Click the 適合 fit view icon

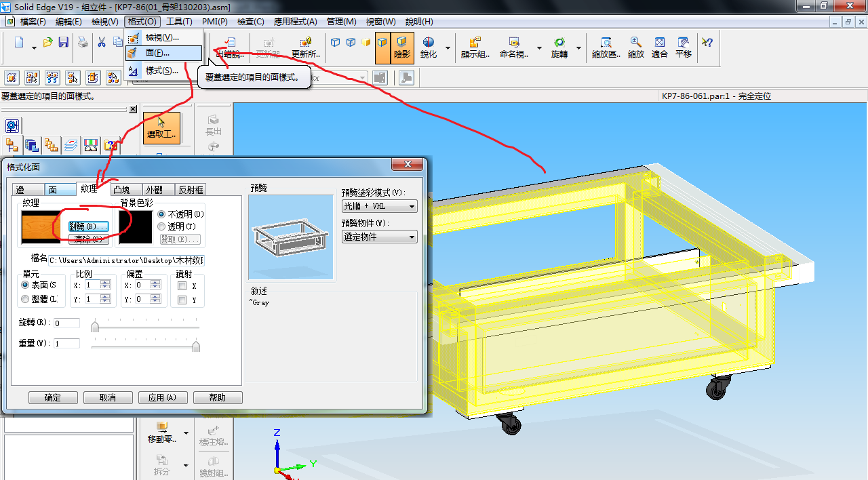pyautogui.click(x=660, y=47)
